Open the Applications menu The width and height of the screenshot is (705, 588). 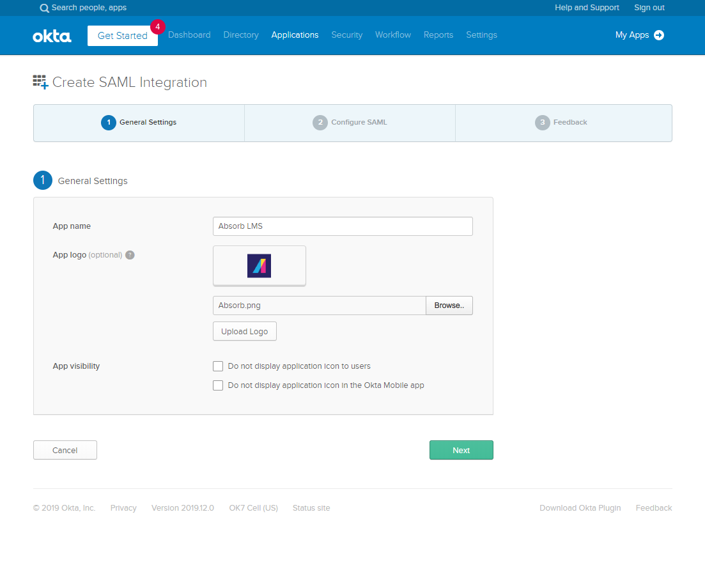coord(295,35)
